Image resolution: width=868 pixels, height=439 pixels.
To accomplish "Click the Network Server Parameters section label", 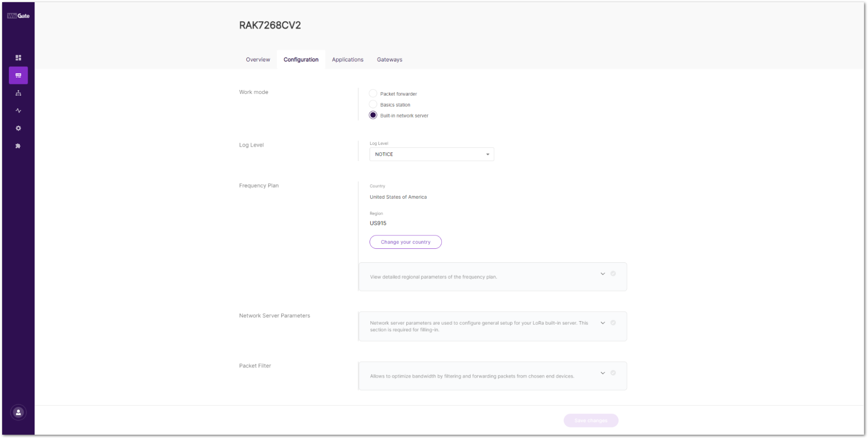I will [274, 316].
